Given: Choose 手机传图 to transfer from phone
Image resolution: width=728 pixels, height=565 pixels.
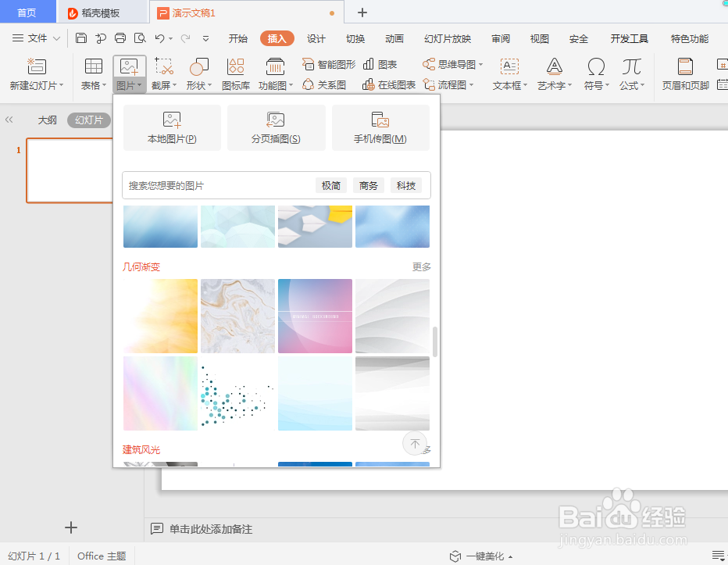Looking at the screenshot, I should coord(380,128).
